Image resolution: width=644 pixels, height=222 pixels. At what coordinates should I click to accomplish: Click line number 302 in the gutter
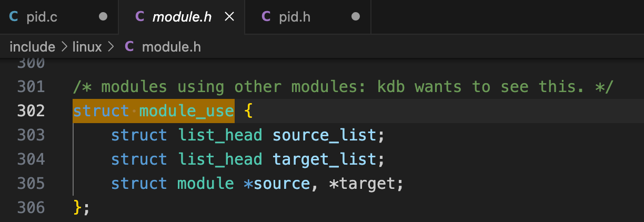(x=31, y=111)
